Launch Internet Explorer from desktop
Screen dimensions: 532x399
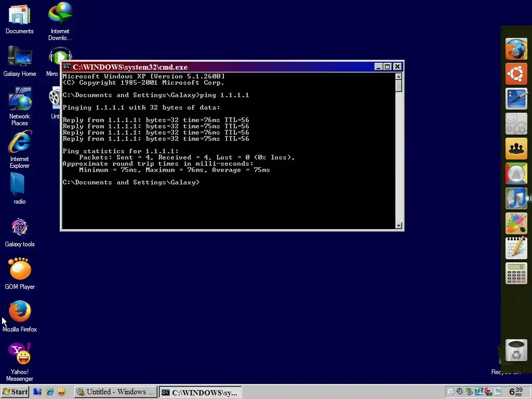(20, 150)
